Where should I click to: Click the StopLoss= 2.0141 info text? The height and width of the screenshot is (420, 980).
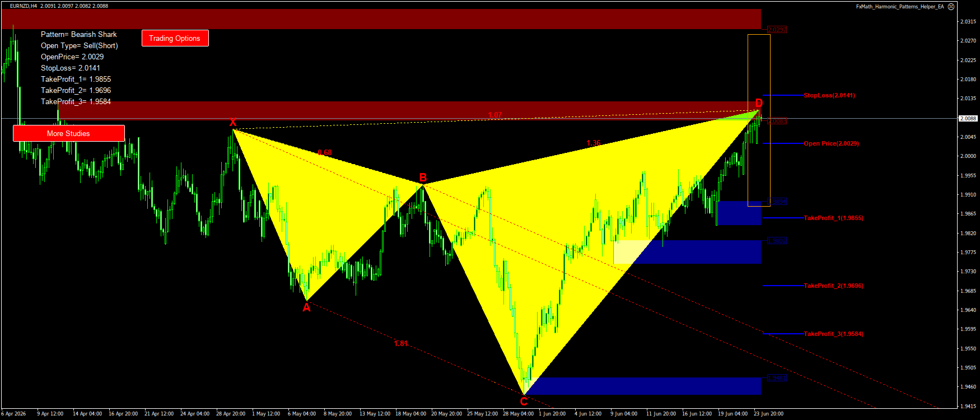[x=71, y=68]
